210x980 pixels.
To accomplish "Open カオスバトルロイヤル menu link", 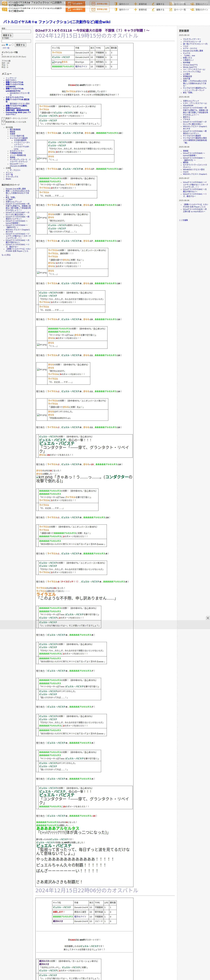I will [15, 97].
